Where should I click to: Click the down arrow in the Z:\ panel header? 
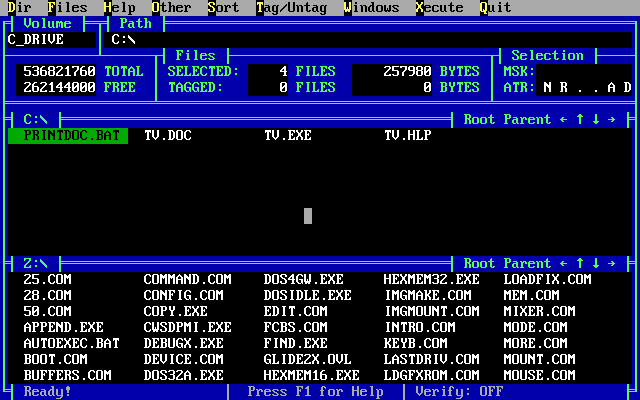pyautogui.click(x=596, y=263)
